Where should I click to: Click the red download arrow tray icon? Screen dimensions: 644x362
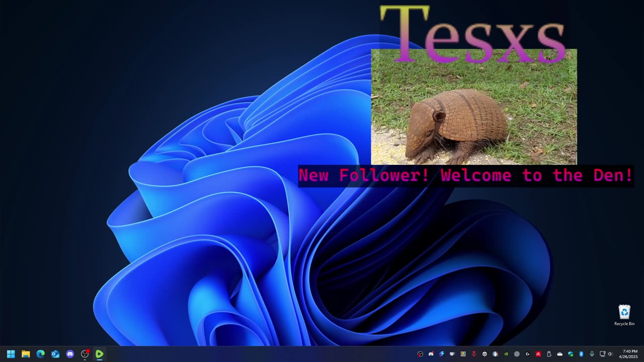click(x=474, y=354)
